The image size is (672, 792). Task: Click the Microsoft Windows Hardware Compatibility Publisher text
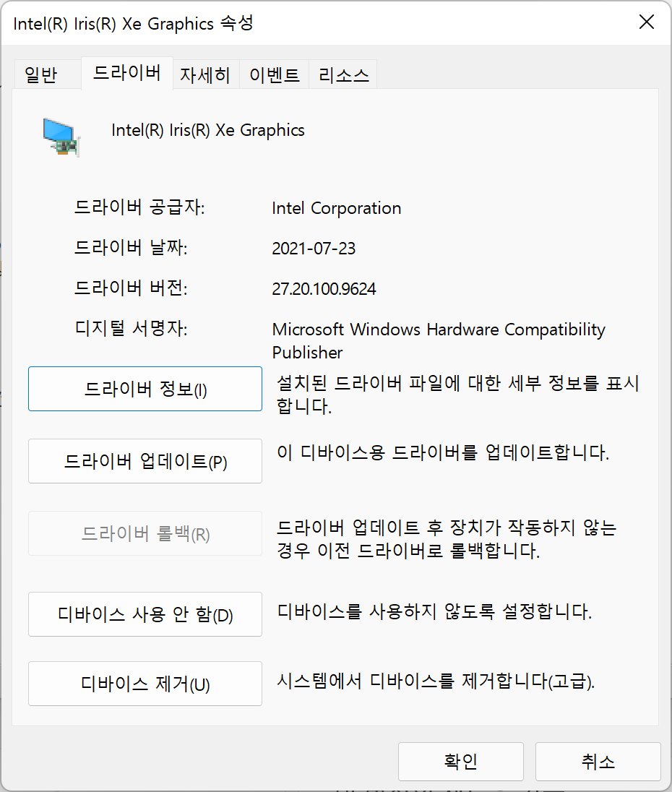(x=438, y=341)
